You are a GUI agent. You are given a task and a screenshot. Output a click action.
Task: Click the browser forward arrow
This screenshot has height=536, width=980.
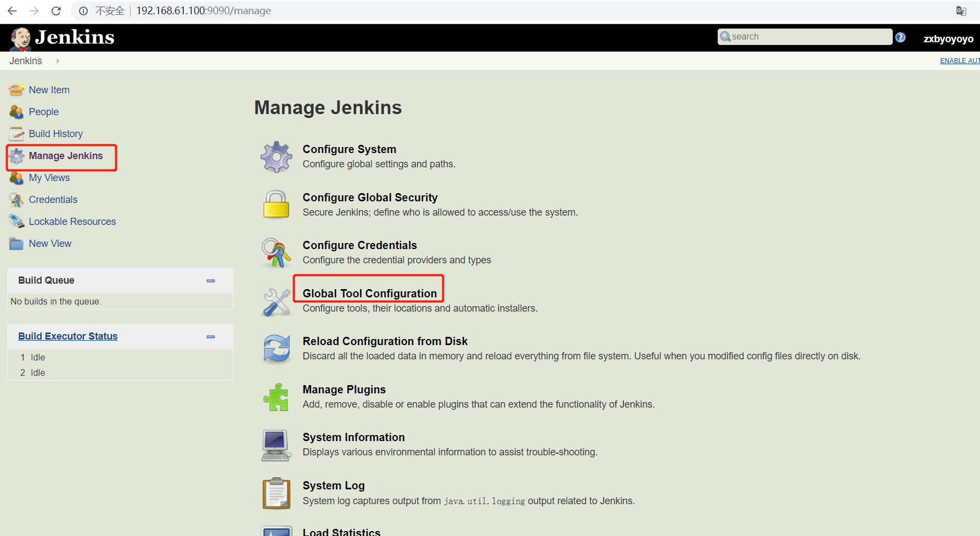[x=34, y=11]
